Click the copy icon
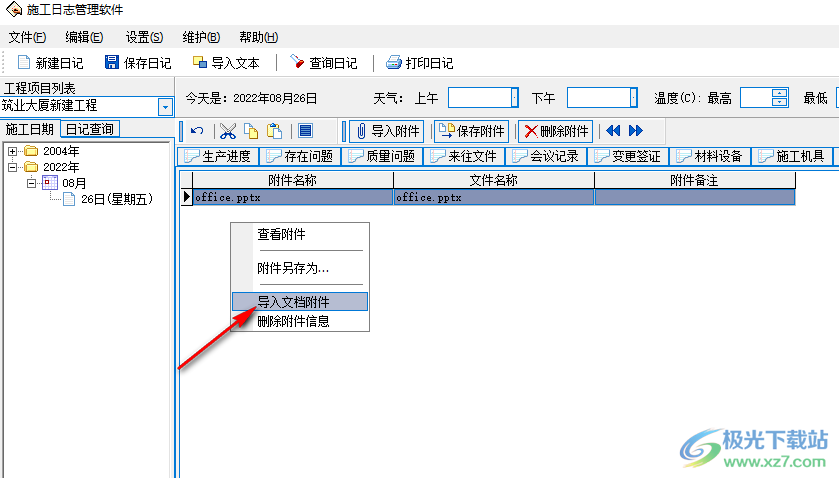The width and height of the screenshot is (839, 478). pyautogui.click(x=251, y=131)
